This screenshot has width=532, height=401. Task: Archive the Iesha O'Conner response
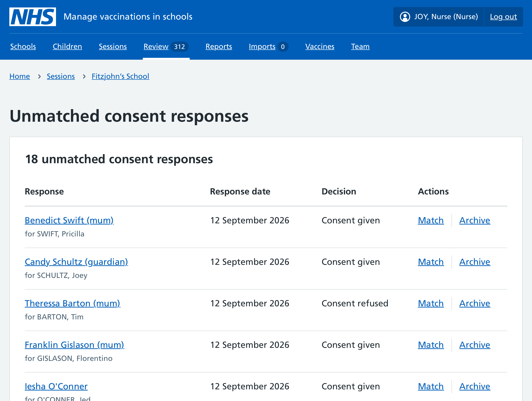coord(475,386)
